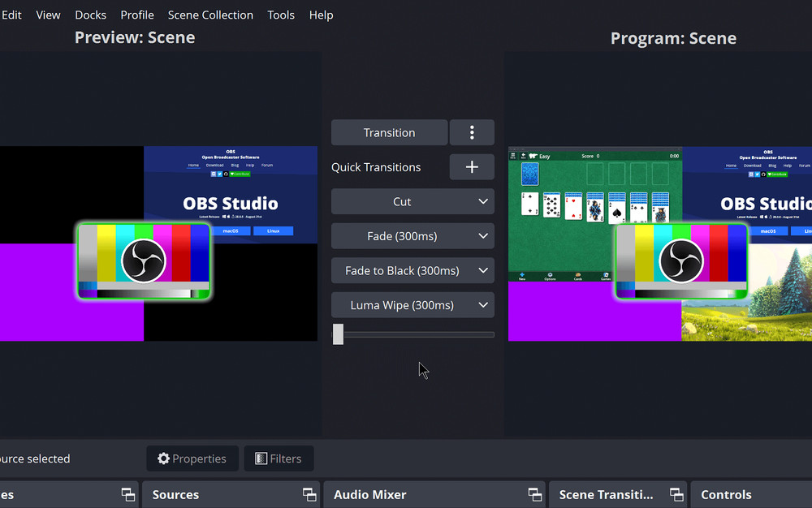Open Properties for the selected source
Viewport: 812px width, 508px height.
(192, 458)
